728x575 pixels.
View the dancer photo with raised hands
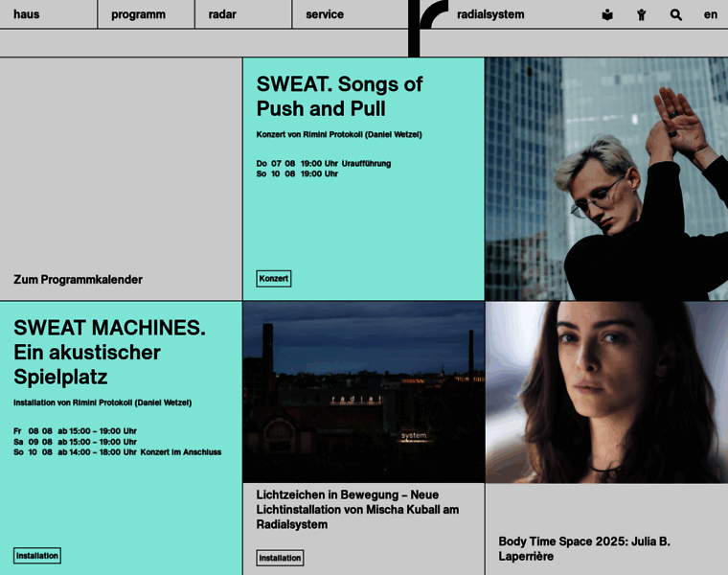click(606, 179)
